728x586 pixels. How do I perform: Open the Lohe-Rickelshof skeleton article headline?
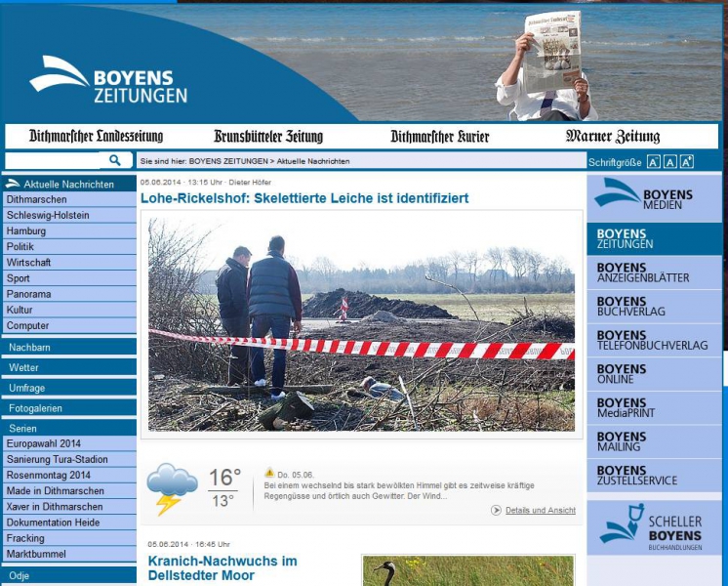[x=303, y=198]
